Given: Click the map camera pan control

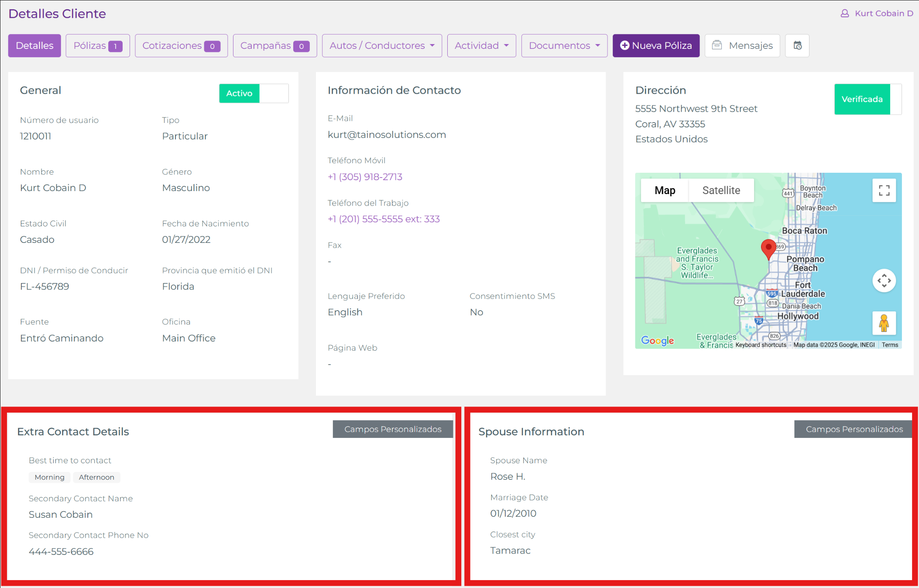Looking at the screenshot, I should (884, 280).
